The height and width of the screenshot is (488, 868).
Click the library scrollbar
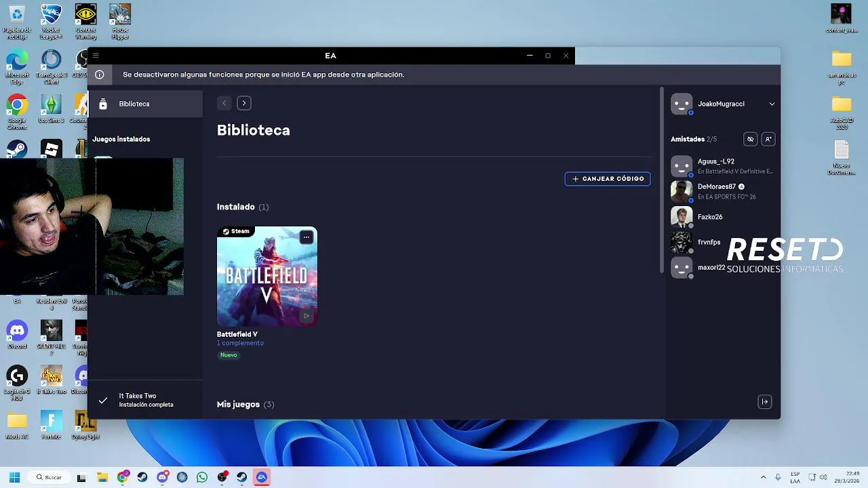click(x=661, y=180)
